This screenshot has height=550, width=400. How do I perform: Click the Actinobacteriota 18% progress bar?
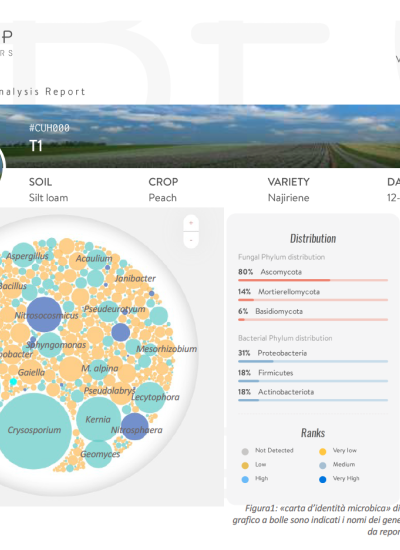click(x=313, y=400)
